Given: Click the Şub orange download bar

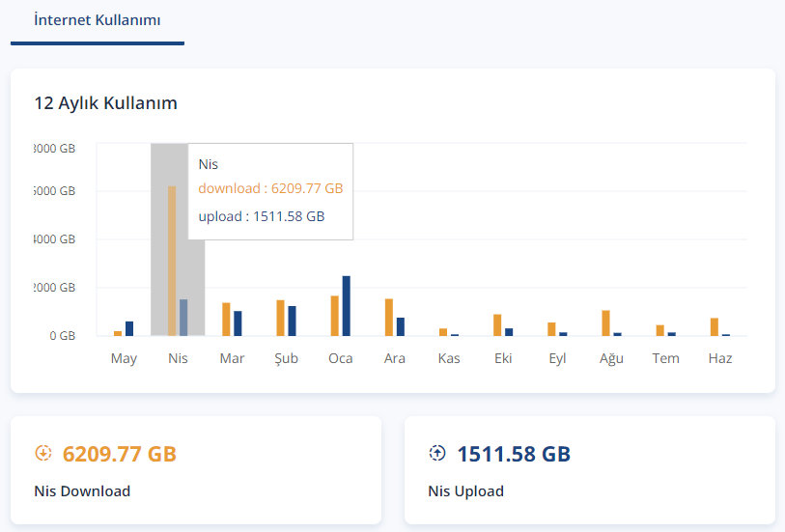Looking at the screenshot, I should pos(280,318).
